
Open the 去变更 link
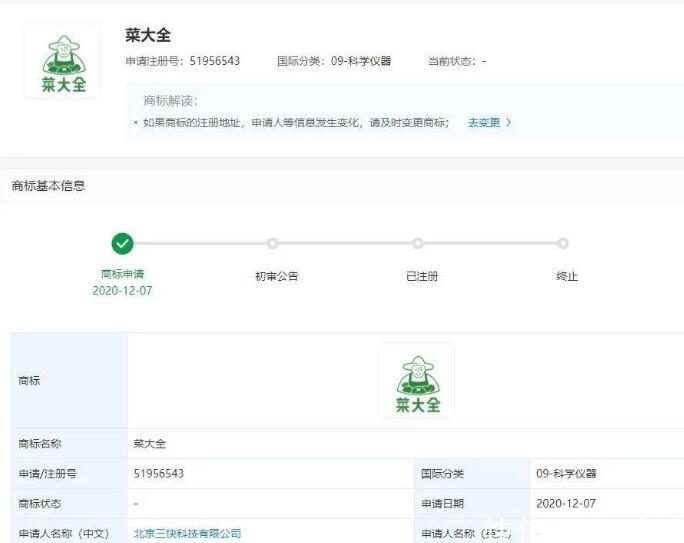point(484,123)
